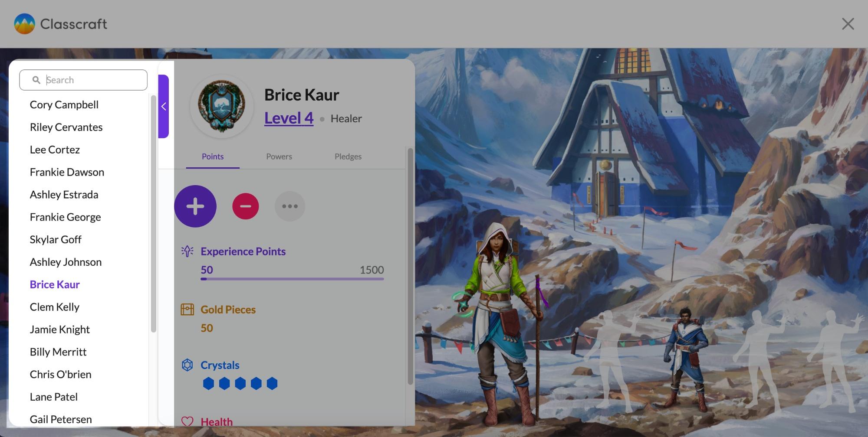Click the purple plus add points button

pyautogui.click(x=195, y=206)
